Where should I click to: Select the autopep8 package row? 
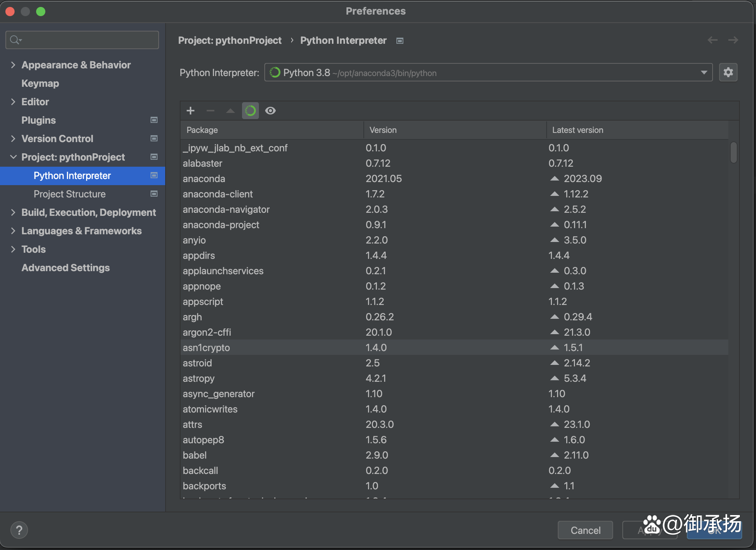454,440
